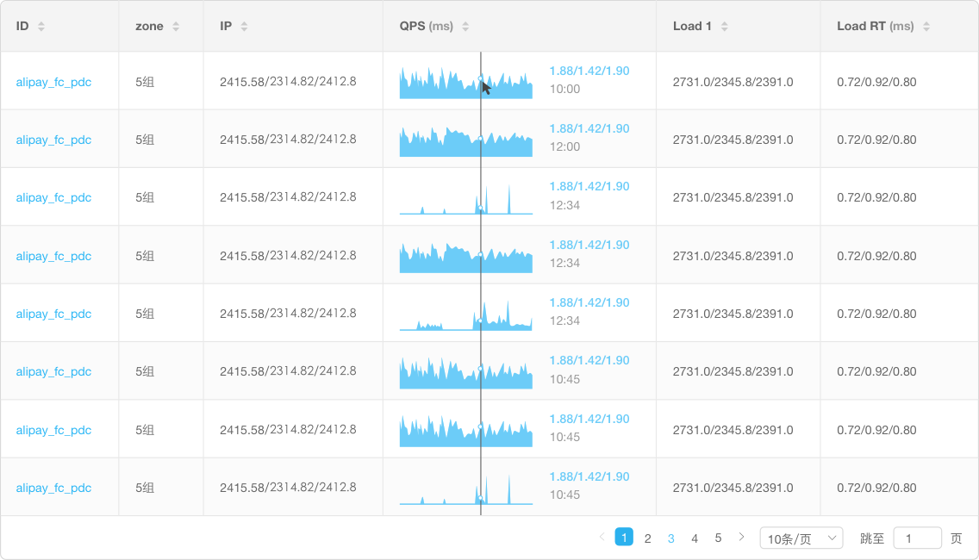Switch to page 4 in the pagination

695,538
